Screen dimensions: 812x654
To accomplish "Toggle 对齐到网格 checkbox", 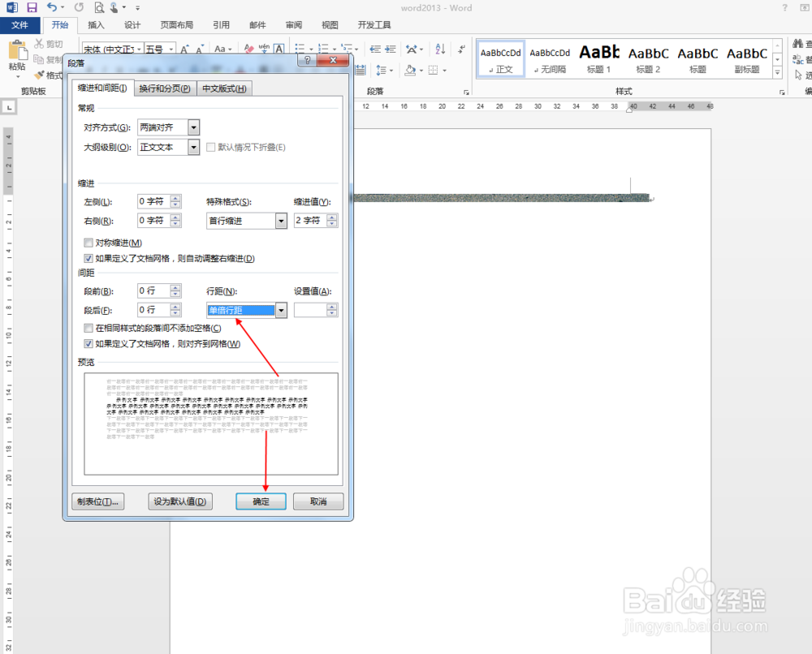I will point(89,343).
